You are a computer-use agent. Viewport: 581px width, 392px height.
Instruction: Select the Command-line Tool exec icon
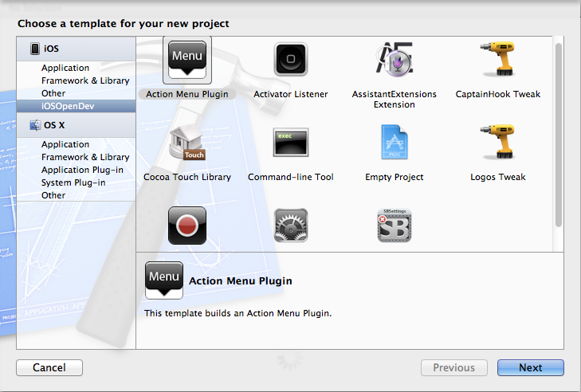tap(291, 143)
